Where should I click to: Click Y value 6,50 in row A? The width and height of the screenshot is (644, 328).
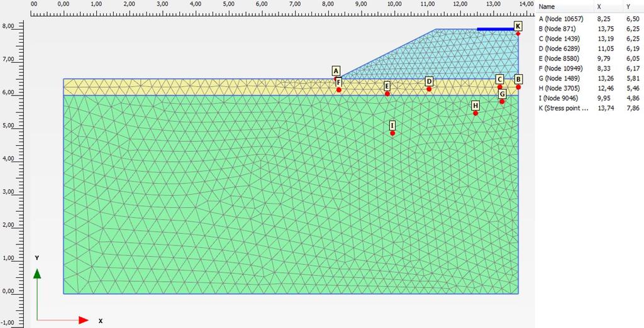pyautogui.click(x=632, y=19)
